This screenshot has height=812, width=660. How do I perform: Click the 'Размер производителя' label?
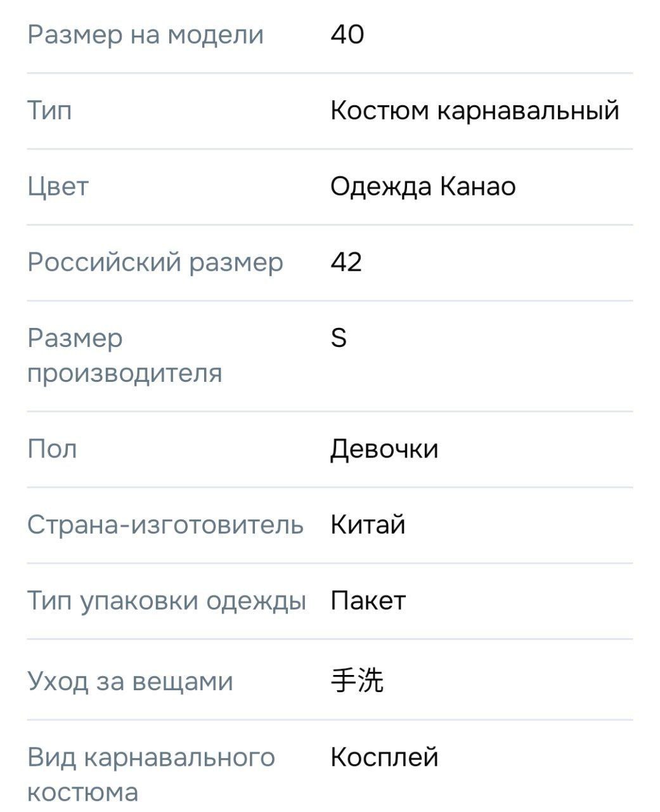click(x=124, y=355)
